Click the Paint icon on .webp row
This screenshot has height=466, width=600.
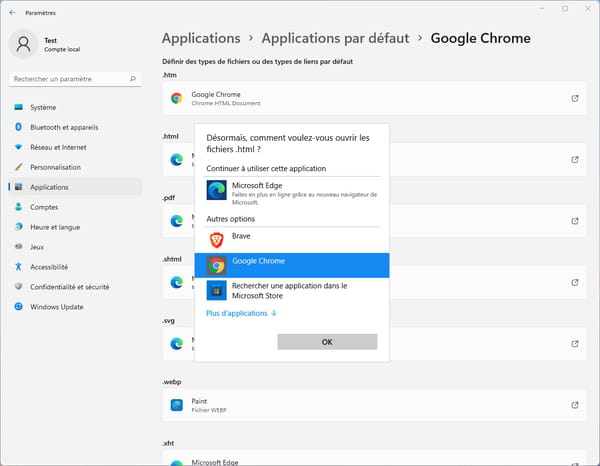pyautogui.click(x=176, y=405)
